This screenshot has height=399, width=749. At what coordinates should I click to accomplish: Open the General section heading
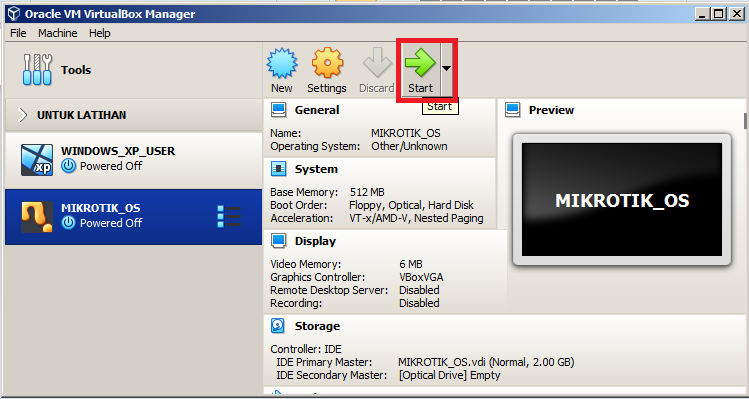[x=317, y=110]
